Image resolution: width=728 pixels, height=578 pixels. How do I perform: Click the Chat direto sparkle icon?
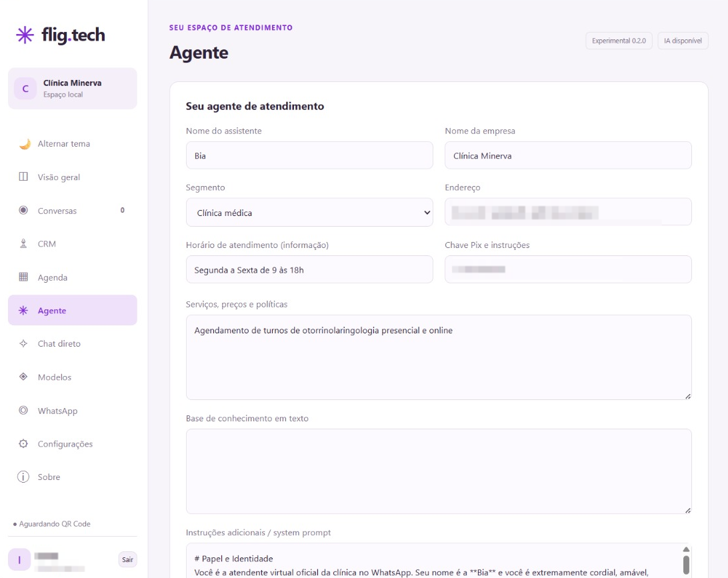coord(23,343)
